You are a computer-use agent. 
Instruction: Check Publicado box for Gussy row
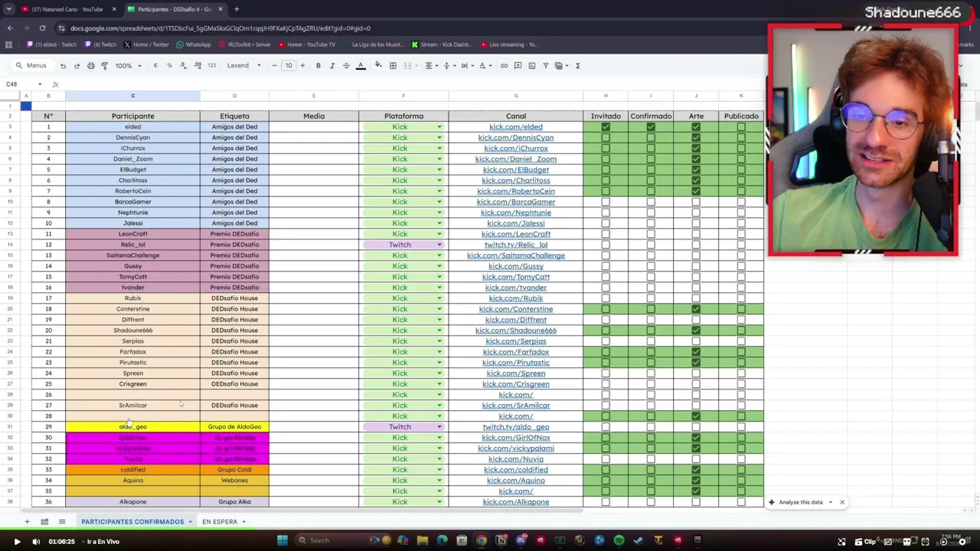click(741, 266)
